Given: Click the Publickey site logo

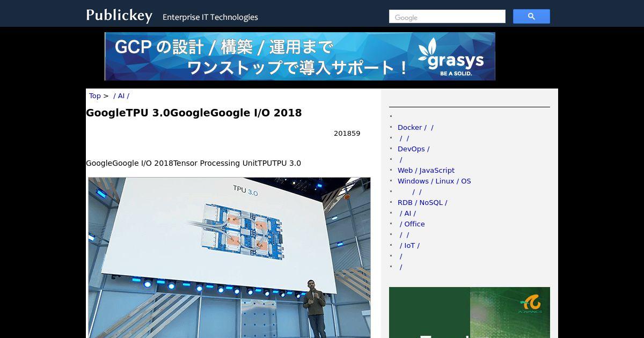Looking at the screenshot, I should pyautogui.click(x=119, y=16).
